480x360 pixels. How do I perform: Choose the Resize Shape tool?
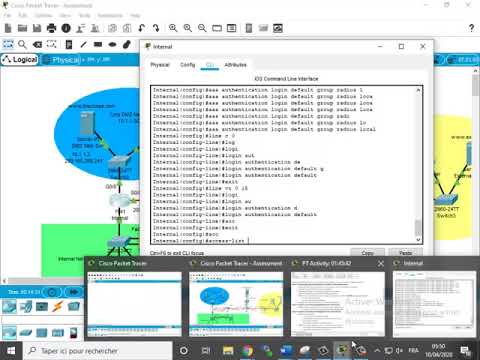(x=51, y=44)
